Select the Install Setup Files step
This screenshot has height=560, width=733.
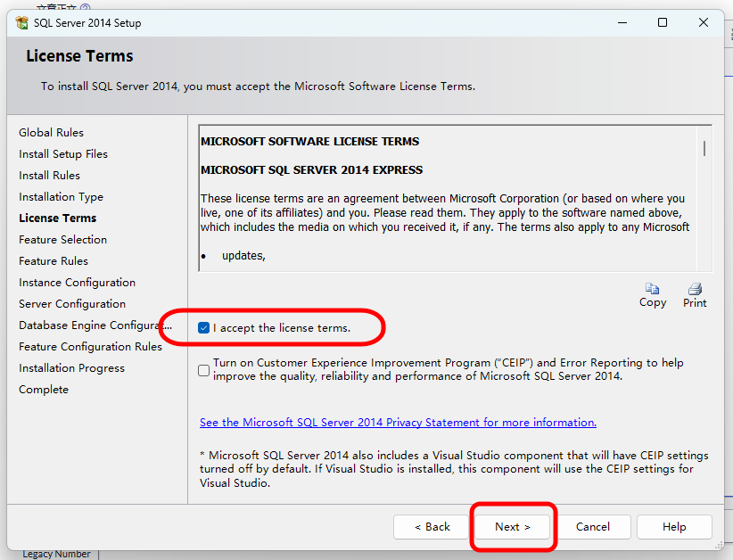(x=63, y=154)
